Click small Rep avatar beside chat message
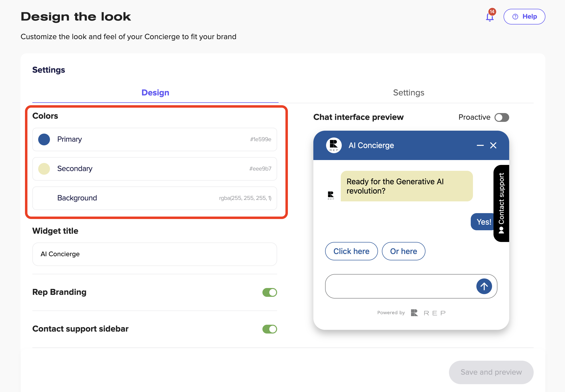565x392 pixels. pyautogui.click(x=331, y=196)
